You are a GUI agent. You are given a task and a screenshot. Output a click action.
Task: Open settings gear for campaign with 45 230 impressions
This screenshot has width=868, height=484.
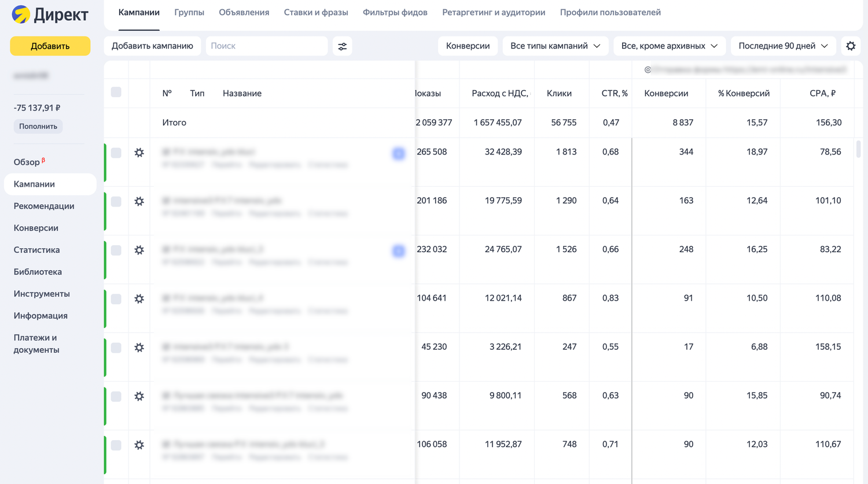click(x=139, y=348)
